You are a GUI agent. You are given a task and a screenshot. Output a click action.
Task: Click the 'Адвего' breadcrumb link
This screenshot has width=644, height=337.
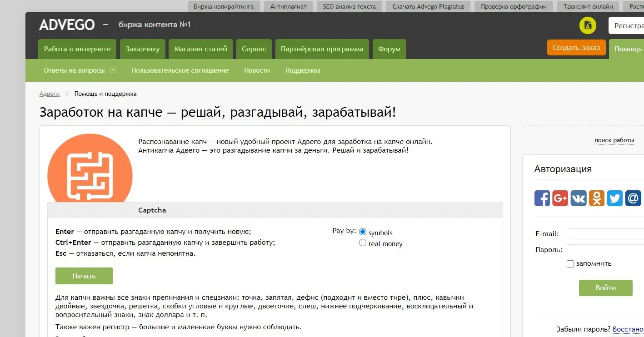[x=50, y=94]
